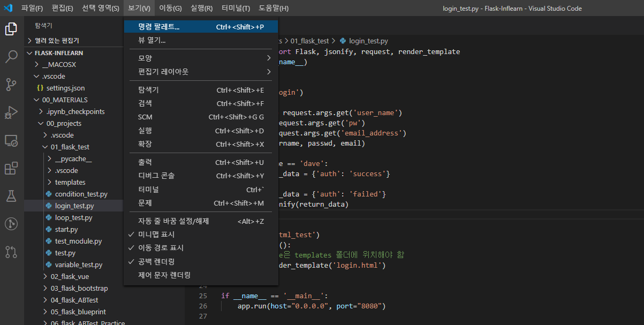This screenshot has width=644, height=325.
Task: Collapse the 00_MATERIALS folder
Action: 73,100
